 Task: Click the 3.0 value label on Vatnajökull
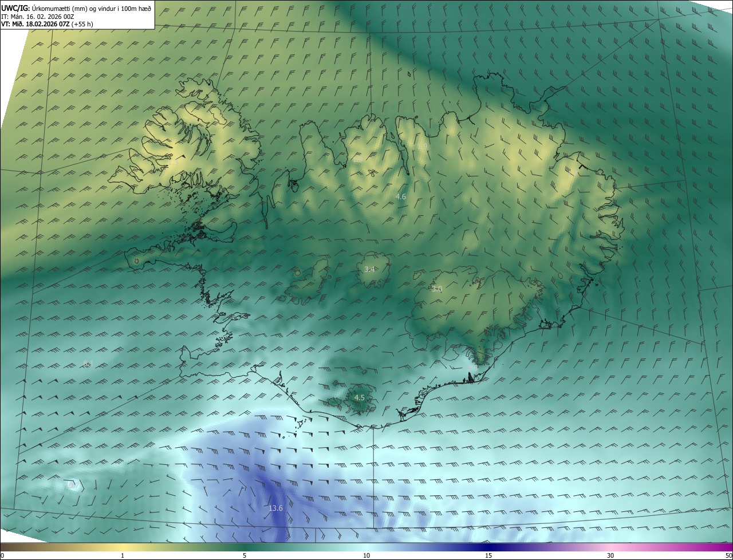pyautogui.click(x=437, y=289)
